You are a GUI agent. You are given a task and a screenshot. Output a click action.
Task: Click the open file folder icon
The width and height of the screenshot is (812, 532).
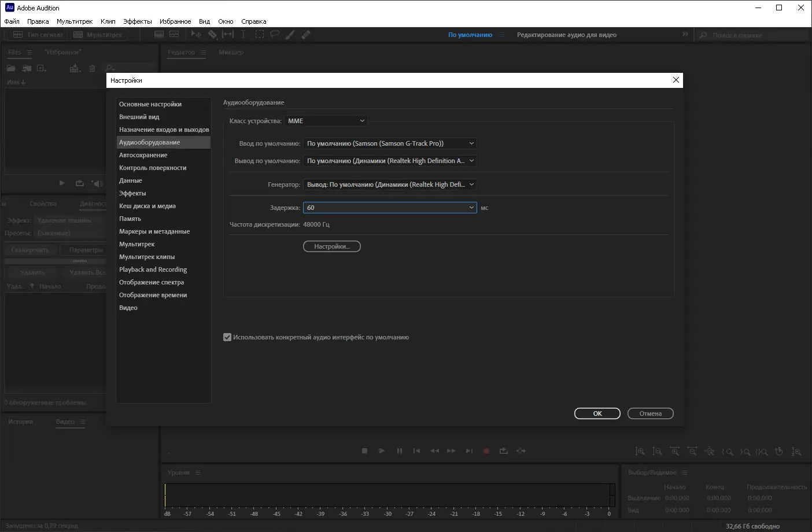[11, 68]
